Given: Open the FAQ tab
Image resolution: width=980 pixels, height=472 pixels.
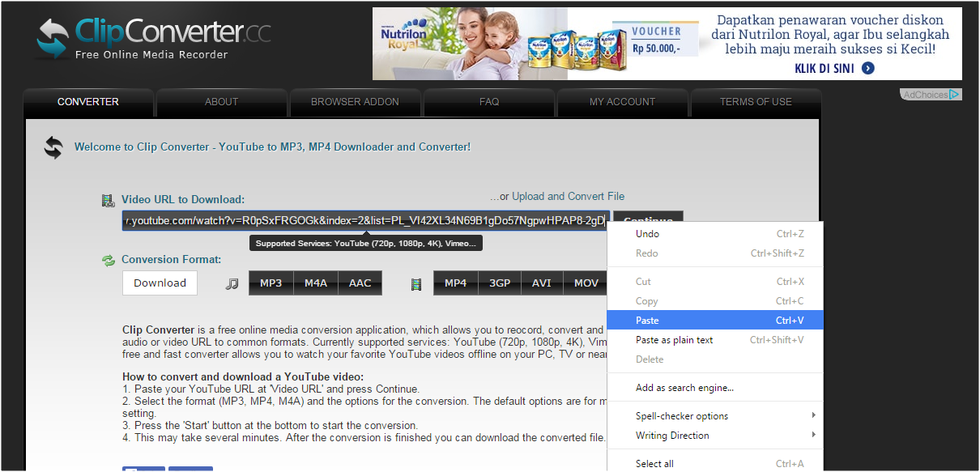Looking at the screenshot, I should 489,102.
